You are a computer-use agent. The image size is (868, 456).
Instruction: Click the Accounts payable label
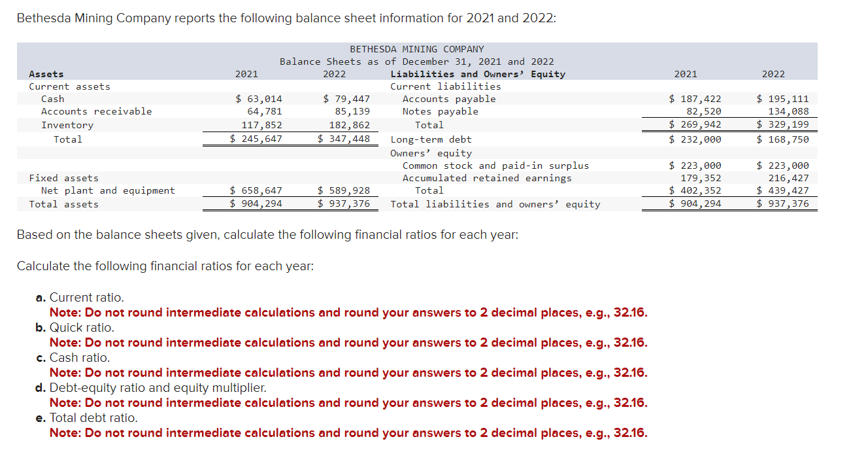[x=449, y=99]
